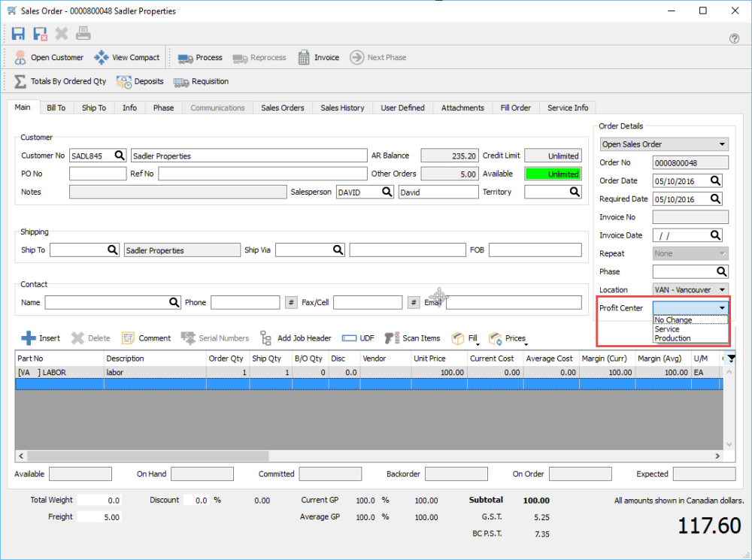This screenshot has height=560, width=752.
Task: Click Scan Items in line toolbar
Action: [x=412, y=338]
